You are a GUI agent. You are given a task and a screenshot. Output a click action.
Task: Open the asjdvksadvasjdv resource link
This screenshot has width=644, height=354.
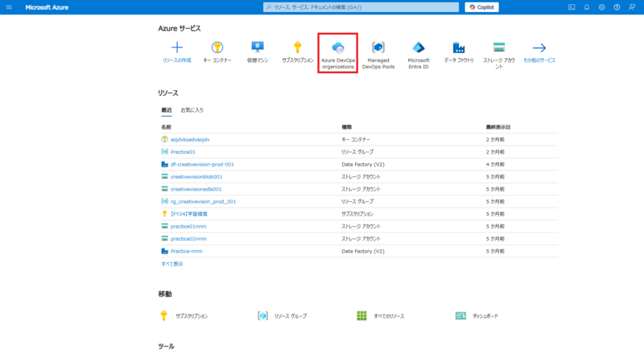190,140
